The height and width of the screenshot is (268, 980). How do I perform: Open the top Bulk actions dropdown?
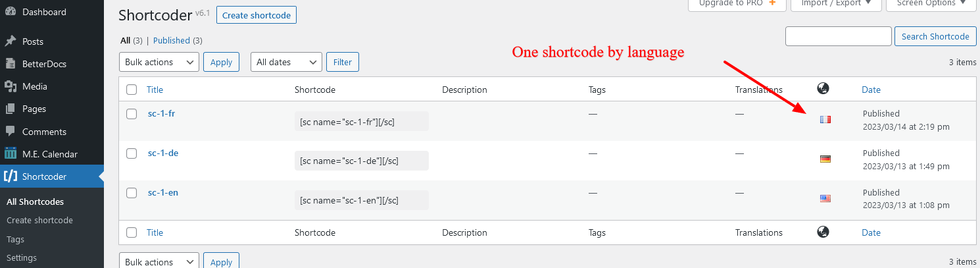(159, 62)
